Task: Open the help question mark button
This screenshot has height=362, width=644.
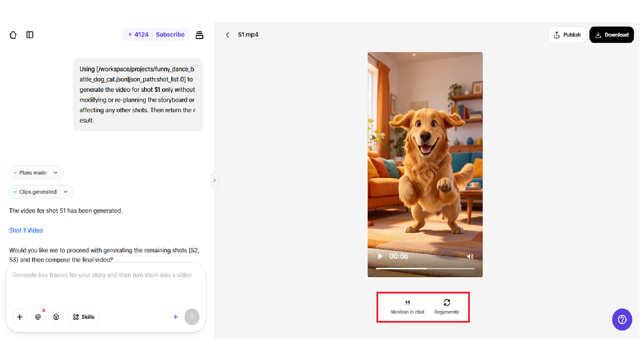Action: pos(622,320)
